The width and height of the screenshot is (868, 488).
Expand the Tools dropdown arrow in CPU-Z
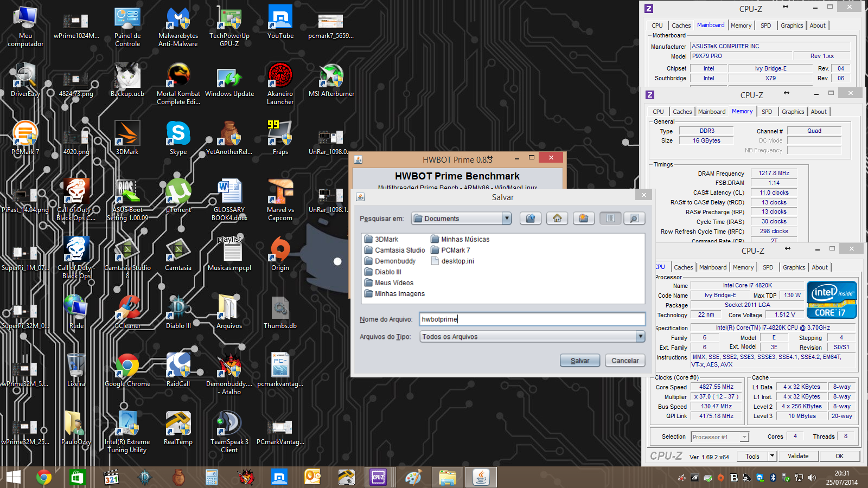[773, 456]
